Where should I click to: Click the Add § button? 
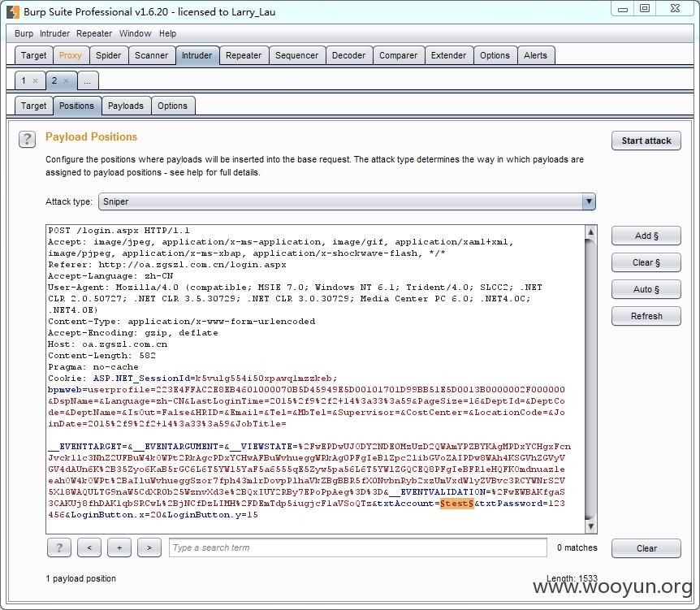(x=646, y=236)
